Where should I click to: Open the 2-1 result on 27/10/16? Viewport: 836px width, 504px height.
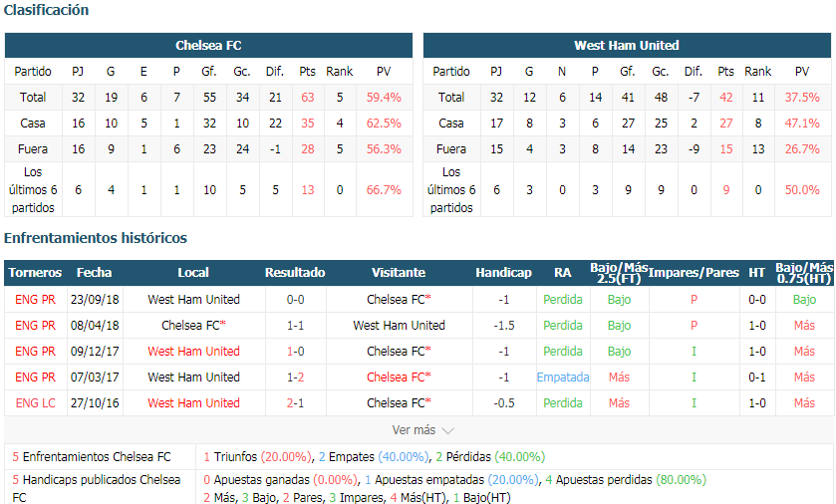click(x=295, y=403)
